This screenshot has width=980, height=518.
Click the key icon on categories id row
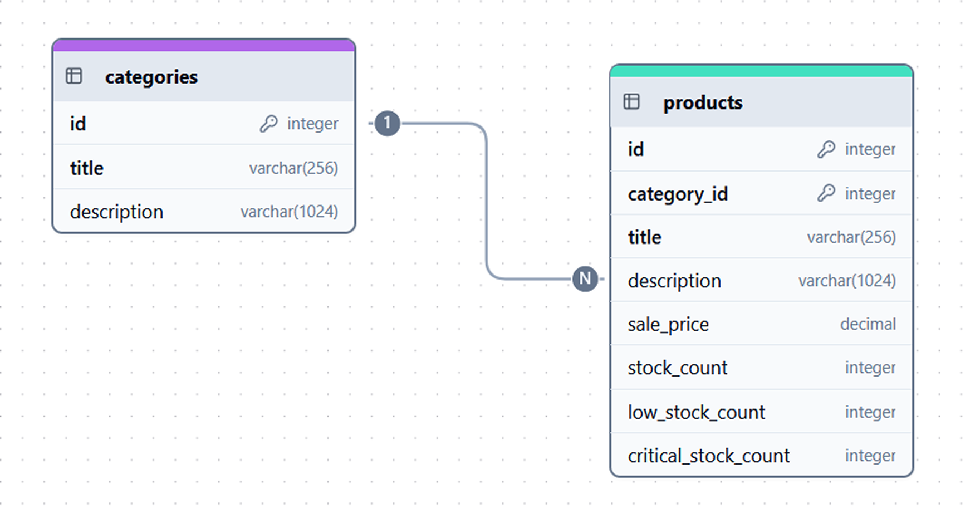(268, 123)
